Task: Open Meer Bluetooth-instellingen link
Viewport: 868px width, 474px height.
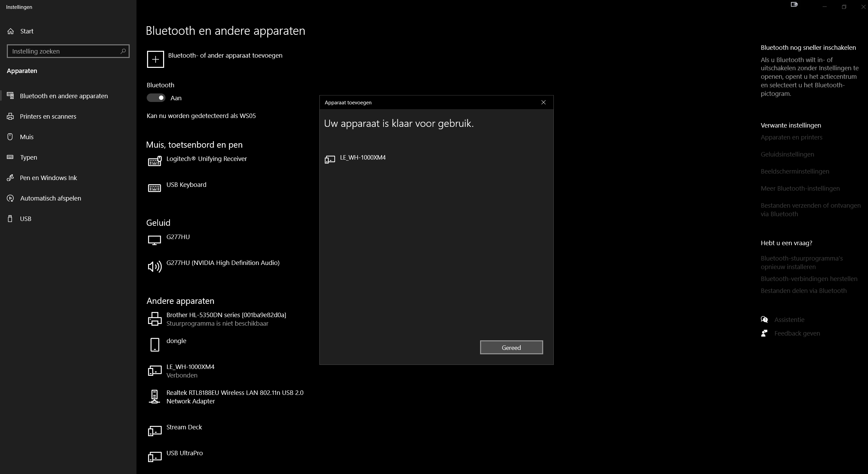Action: [x=800, y=188]
